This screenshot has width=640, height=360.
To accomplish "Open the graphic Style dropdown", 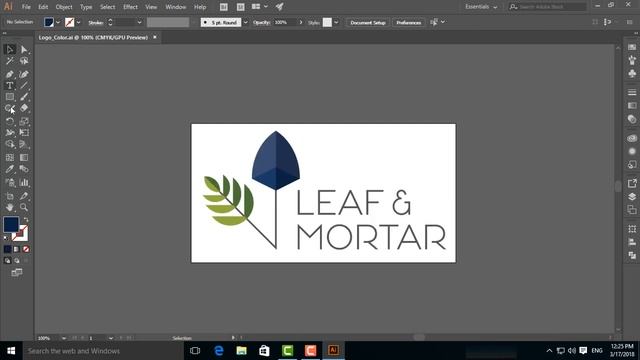I will [336, 22].
